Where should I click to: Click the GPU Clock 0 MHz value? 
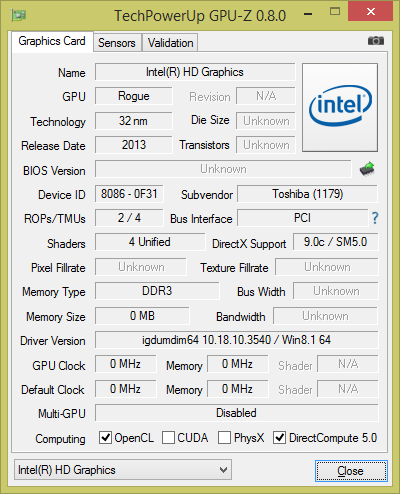125,364
